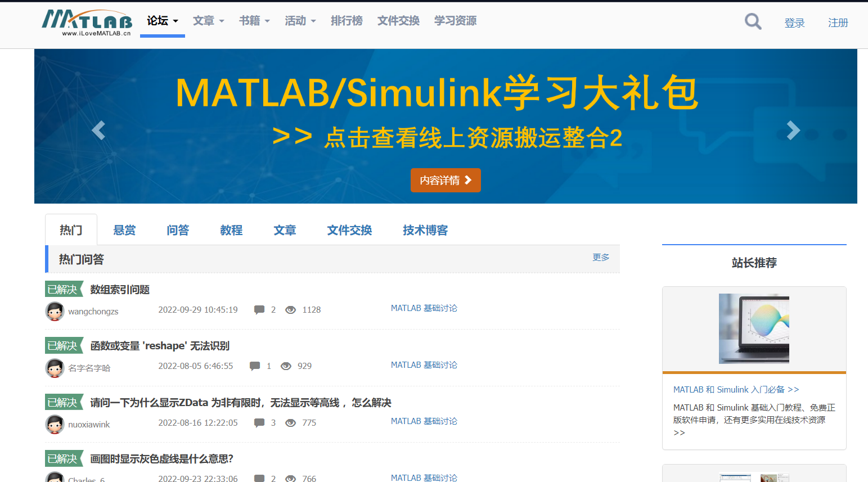The height and width of the screenshot is (482, 868).
Task: Click the views eye icon on ZData post
Action: [x=290, y=423]
